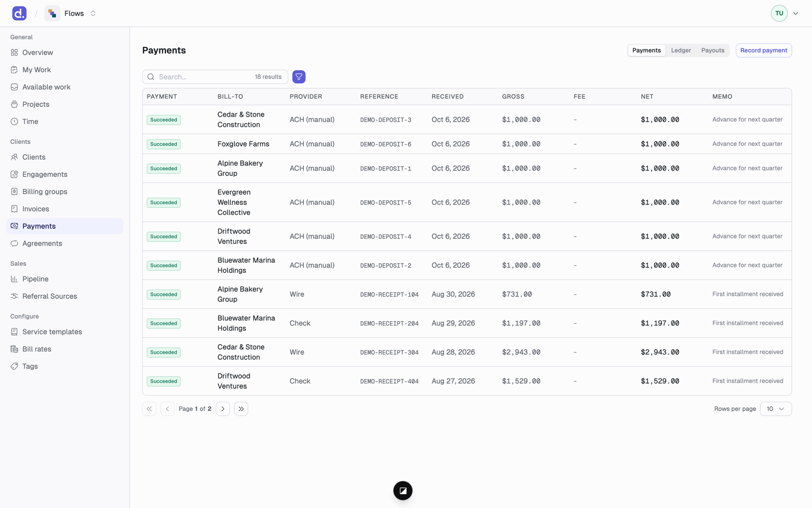This screenshot has width=812, height=508.
Task: Select Payments in the sidebar
Action: [x=65, y=226]
